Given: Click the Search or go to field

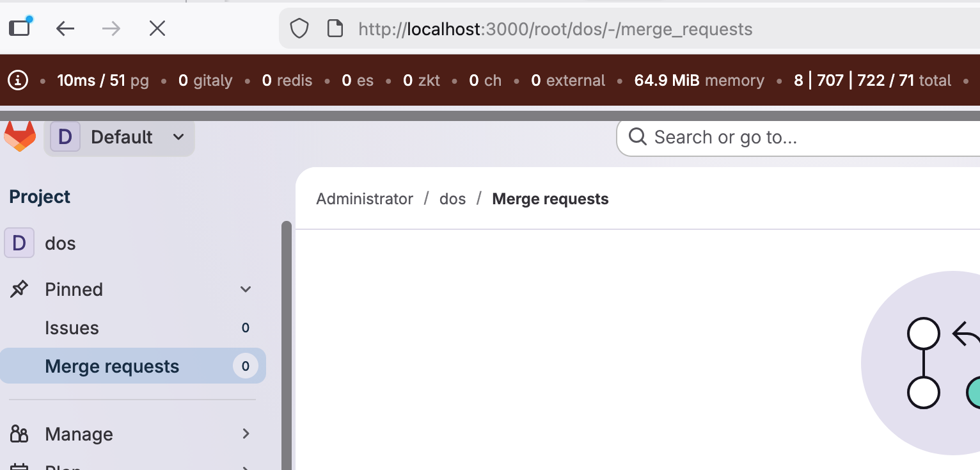Looking at the screenshot, I should [798, 137].
